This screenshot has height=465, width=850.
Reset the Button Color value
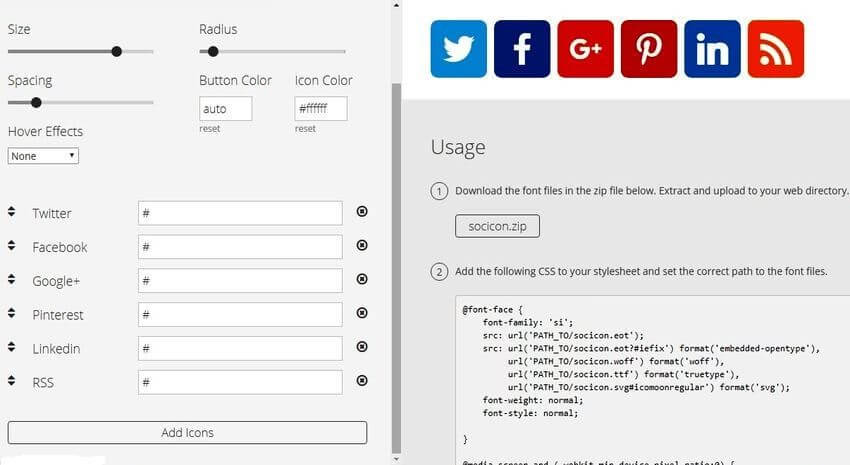click(209, 129)
